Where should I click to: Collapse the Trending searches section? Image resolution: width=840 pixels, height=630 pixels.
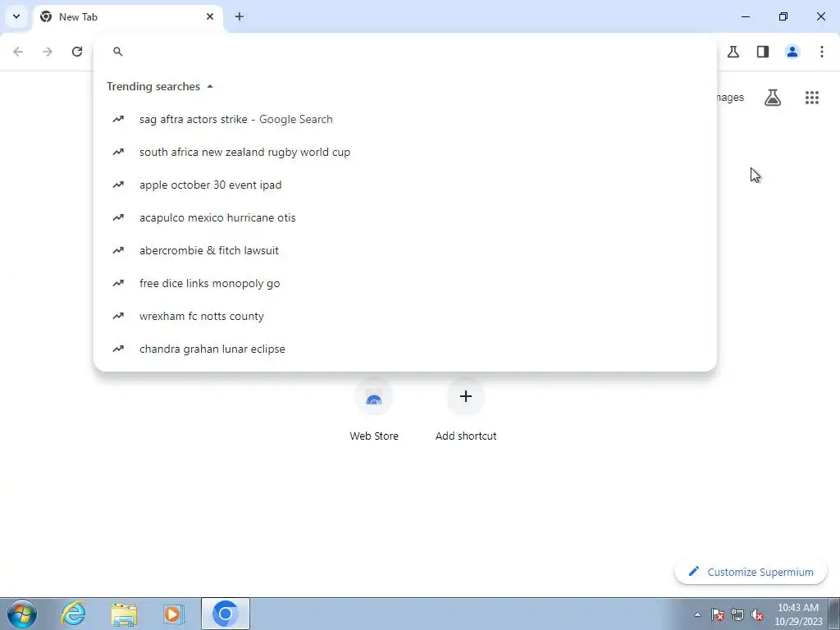(x=160, y=86)
